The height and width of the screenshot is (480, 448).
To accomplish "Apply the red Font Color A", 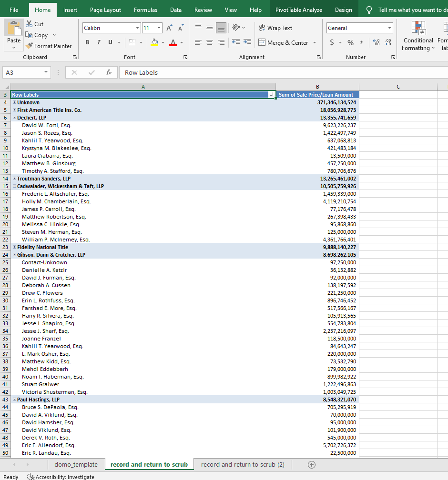I will (x=173, y=42).
